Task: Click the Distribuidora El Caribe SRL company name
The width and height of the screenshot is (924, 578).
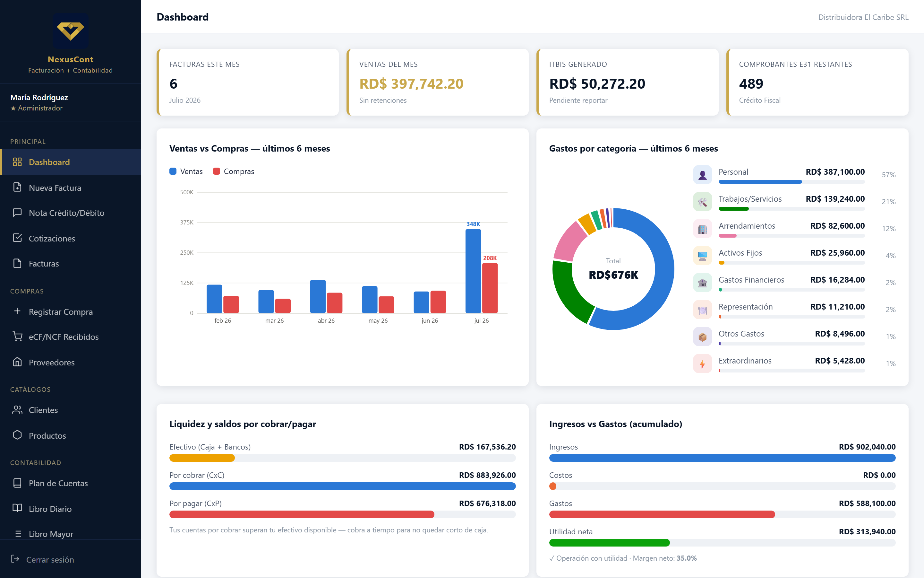Action: [863, 17]
